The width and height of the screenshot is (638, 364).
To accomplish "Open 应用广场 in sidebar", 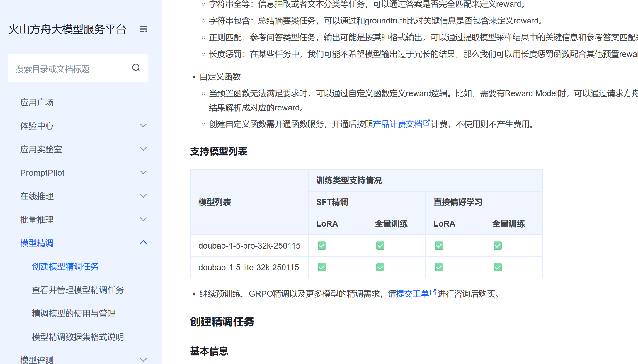I will tap(37, 103).
